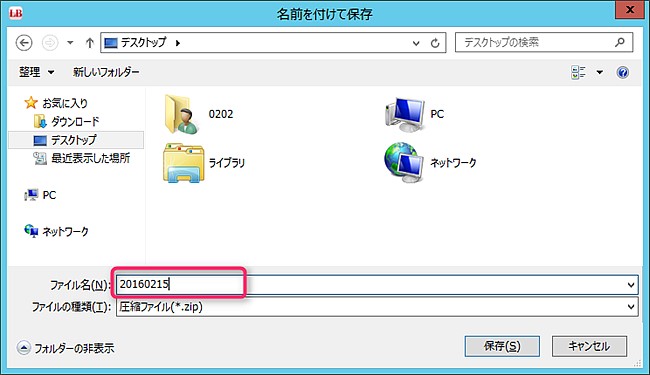Select 最近表示した場所 in favorites
The image size is (650, 375).
[82, 158]
